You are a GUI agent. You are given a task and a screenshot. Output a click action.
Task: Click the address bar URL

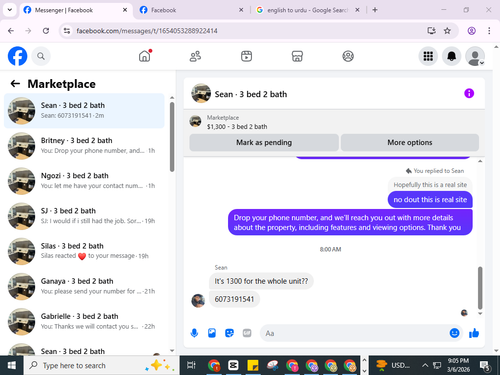[x=147, y=31]
